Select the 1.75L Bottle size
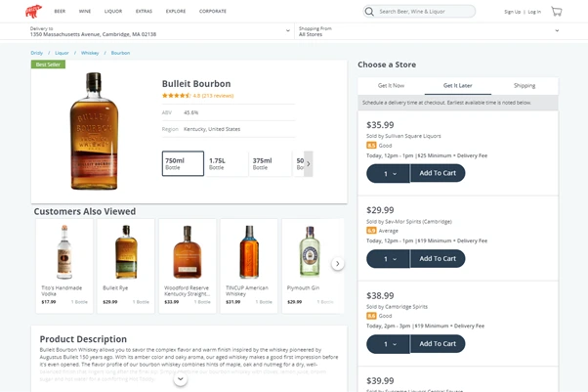This screenshot has height=392, width=588. coord(227,163)
